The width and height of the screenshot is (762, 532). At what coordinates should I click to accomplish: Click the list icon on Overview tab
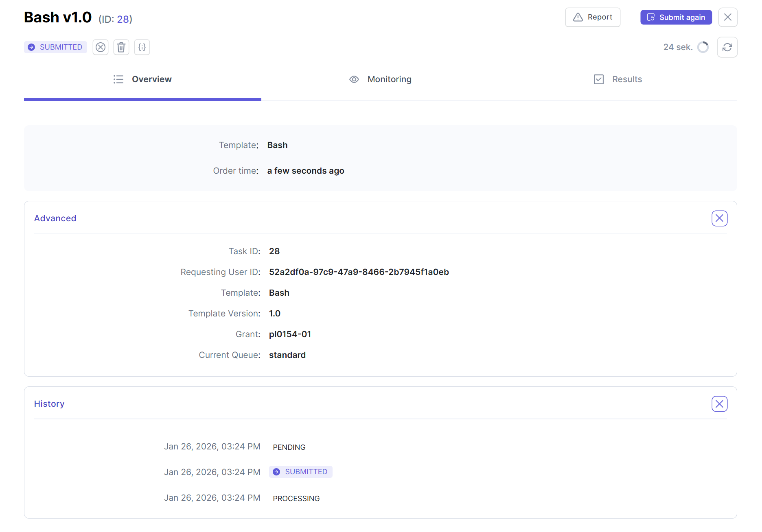[118, 79]
